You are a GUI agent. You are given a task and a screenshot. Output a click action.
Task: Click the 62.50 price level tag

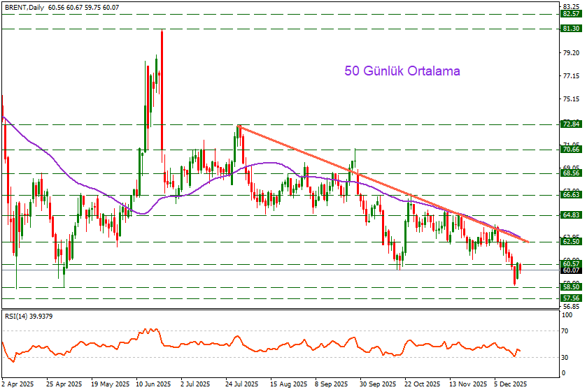(571, 242)
